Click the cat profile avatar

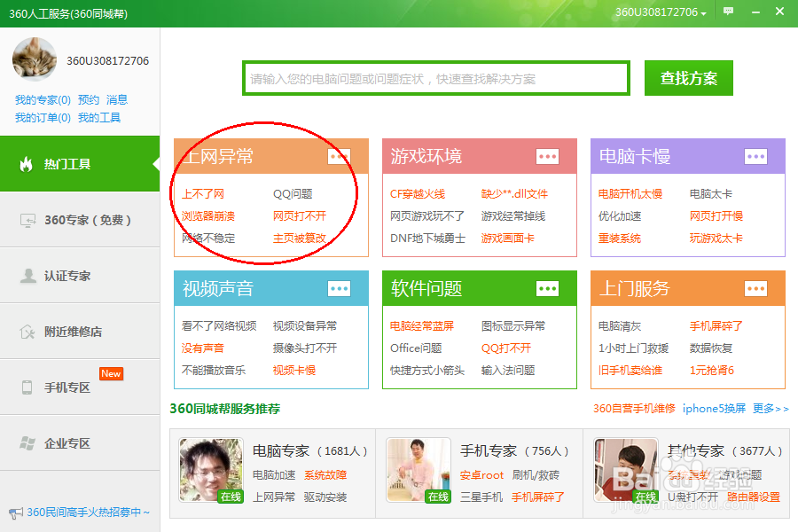[34, 59]
